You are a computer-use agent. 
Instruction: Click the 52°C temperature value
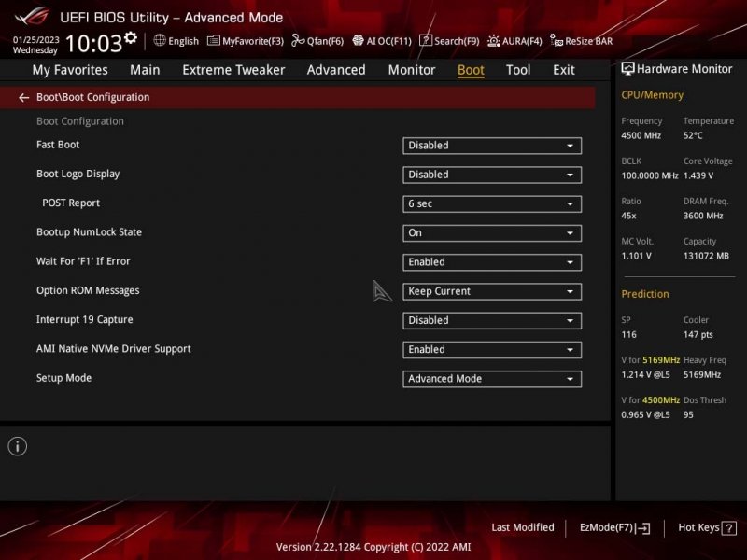693,135
